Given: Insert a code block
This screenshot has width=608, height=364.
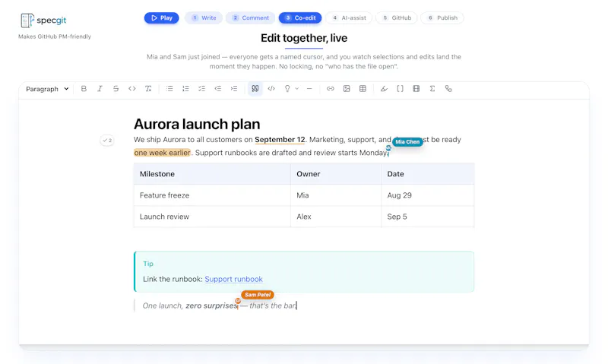Looking at the screenshot, I should tap(271, 89).
